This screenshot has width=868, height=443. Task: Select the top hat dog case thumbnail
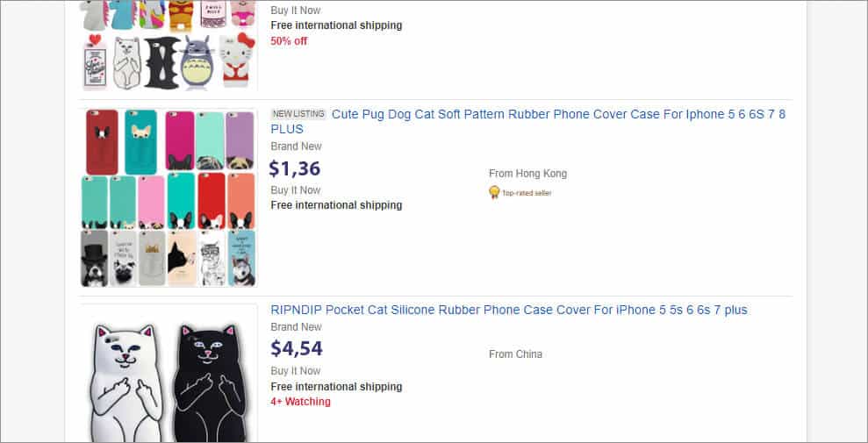click(x=94, y=258)
